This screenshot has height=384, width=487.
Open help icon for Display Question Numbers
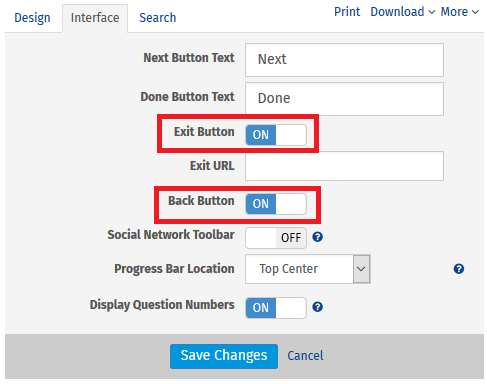[317, 307]
